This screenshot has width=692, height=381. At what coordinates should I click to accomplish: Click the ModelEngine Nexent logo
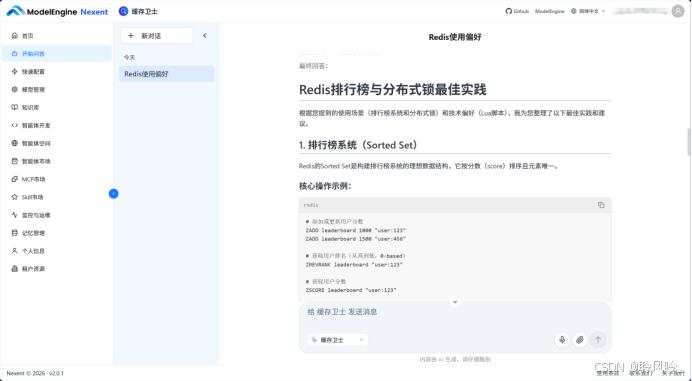click(x=57, y=11)
